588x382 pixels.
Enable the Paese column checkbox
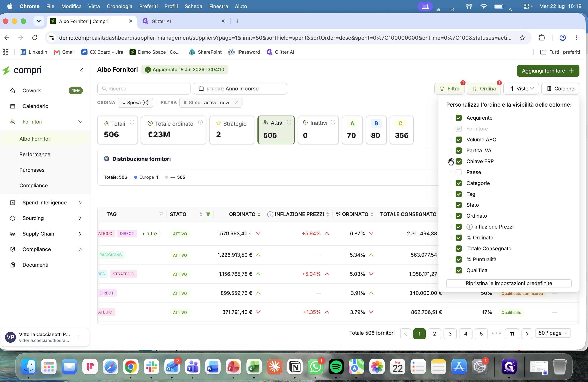[x=458, y=172]
